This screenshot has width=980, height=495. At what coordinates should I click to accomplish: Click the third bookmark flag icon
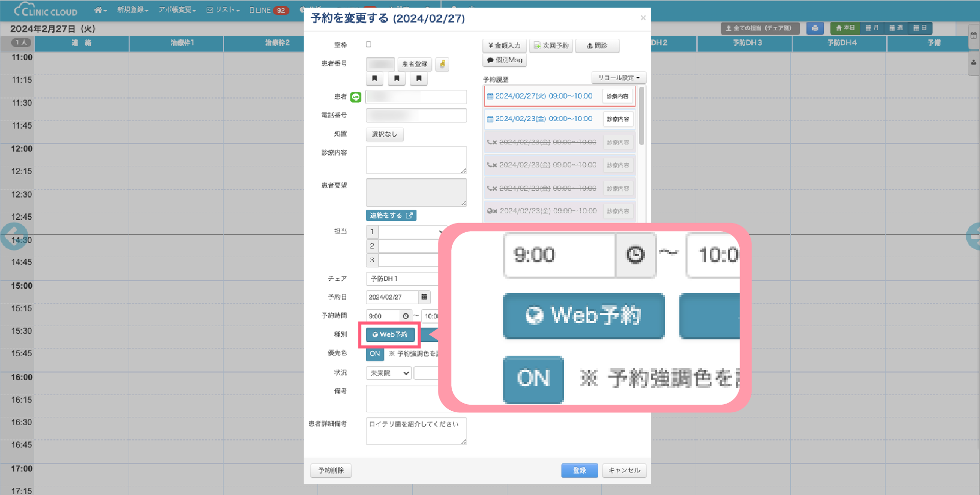tap(419, 79)
